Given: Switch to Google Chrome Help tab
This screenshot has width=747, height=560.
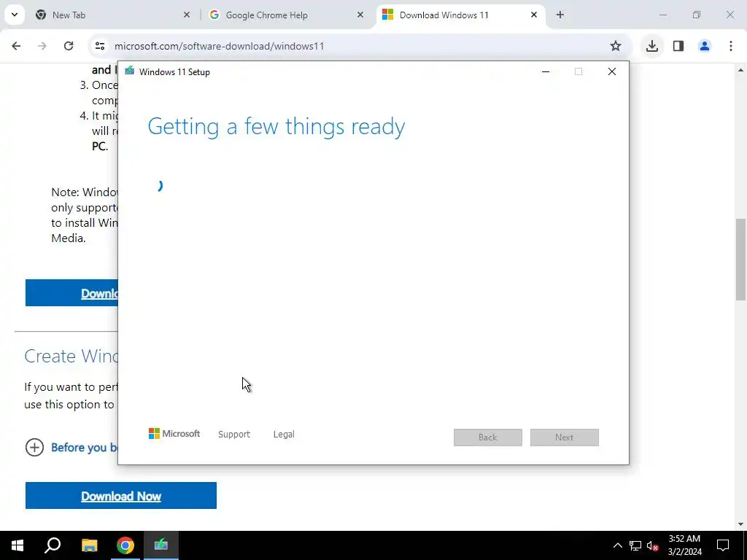Looking at the screenshot, I should [x=286, y=15].
